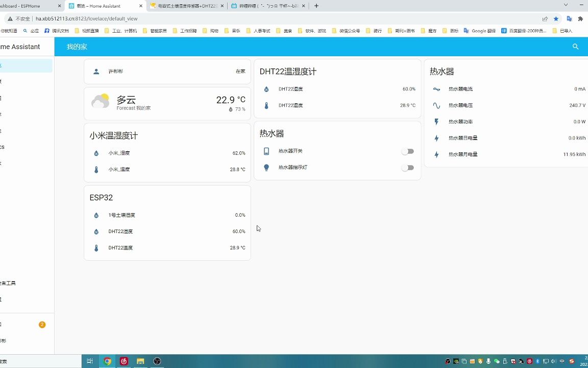Click the phone icon beside 热水器开关

coord(266,151)
